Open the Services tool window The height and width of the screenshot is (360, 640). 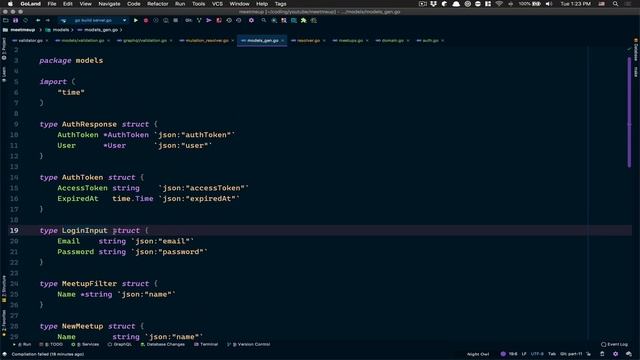click(85, 344)
